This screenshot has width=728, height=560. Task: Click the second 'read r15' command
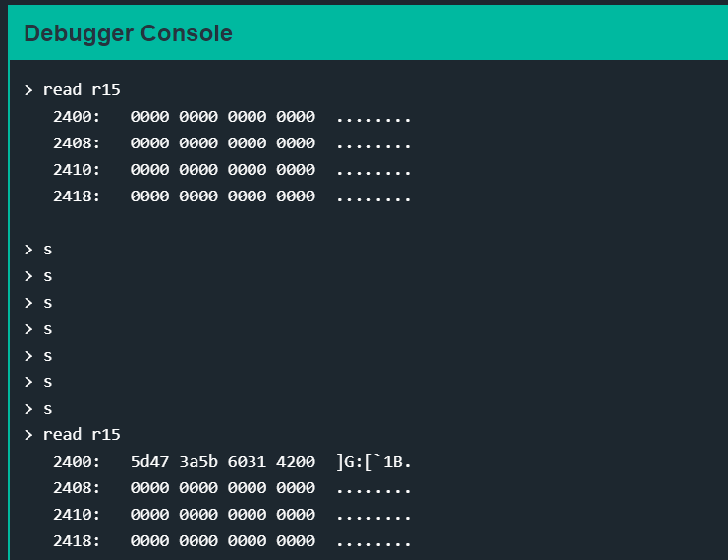(82, 434)
